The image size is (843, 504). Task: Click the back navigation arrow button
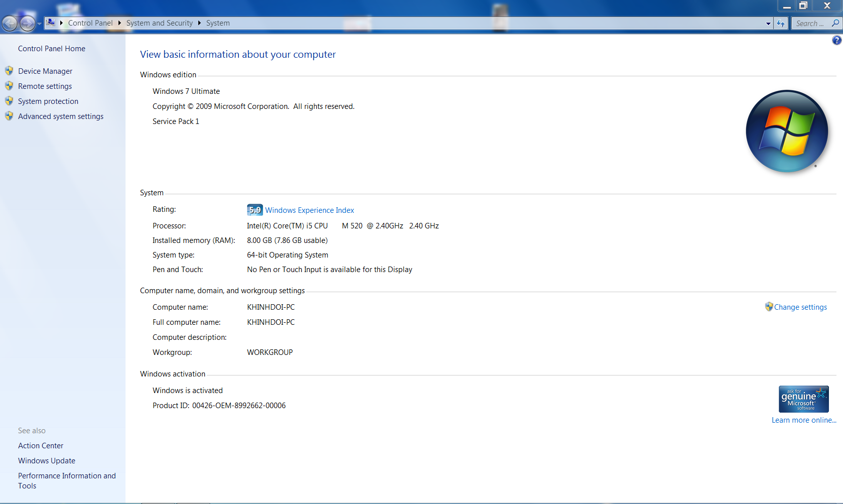click(10, 23)
